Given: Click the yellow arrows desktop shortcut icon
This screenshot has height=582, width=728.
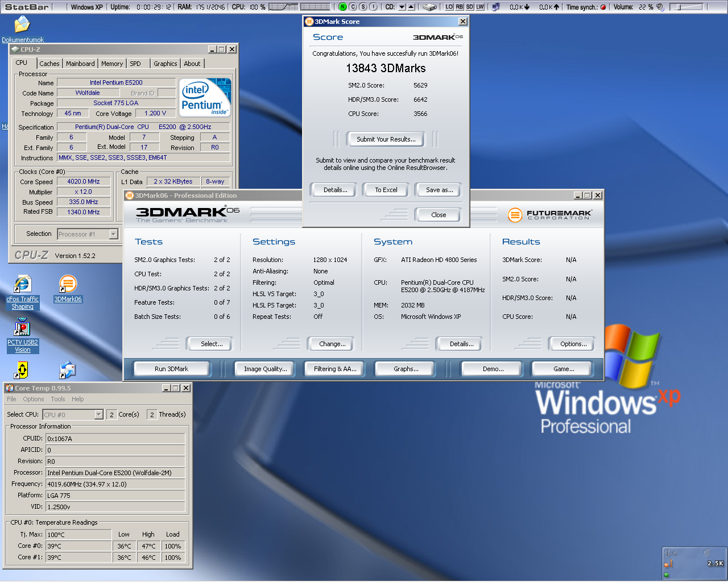Looking at the screenshot, I should [22, 371].
